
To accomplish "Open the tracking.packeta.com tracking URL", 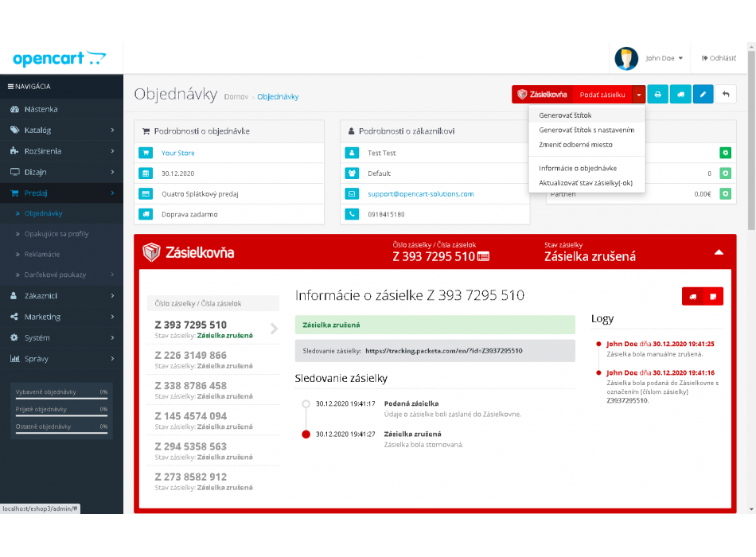I will tap(443, 351).
